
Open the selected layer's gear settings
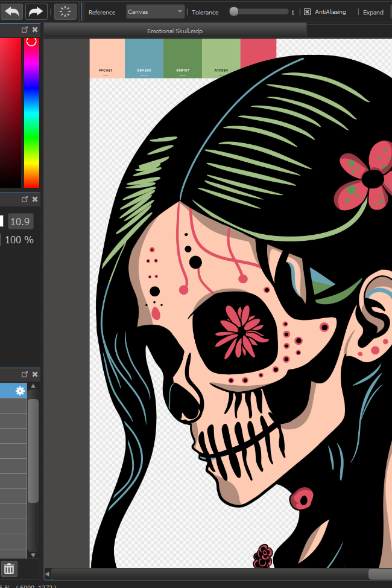coord(21,391)
